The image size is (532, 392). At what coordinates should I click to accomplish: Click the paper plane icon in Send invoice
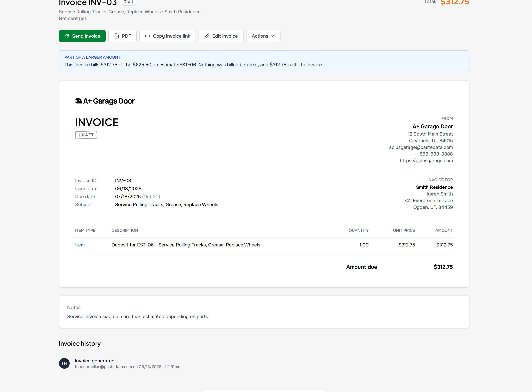point(67,36)
